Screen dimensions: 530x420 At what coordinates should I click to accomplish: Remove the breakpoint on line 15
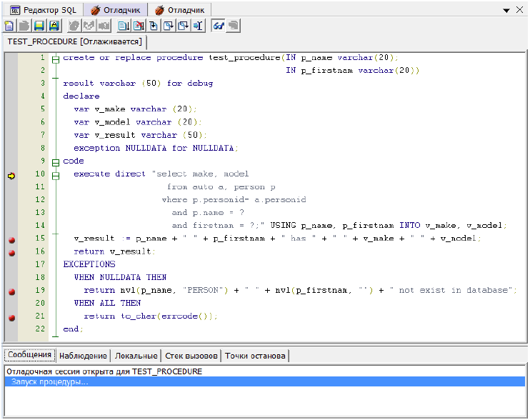11,239
